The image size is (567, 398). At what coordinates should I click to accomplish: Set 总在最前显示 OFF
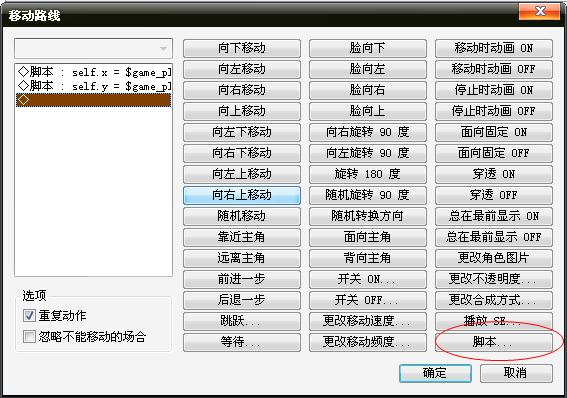(x=494, y=237)
